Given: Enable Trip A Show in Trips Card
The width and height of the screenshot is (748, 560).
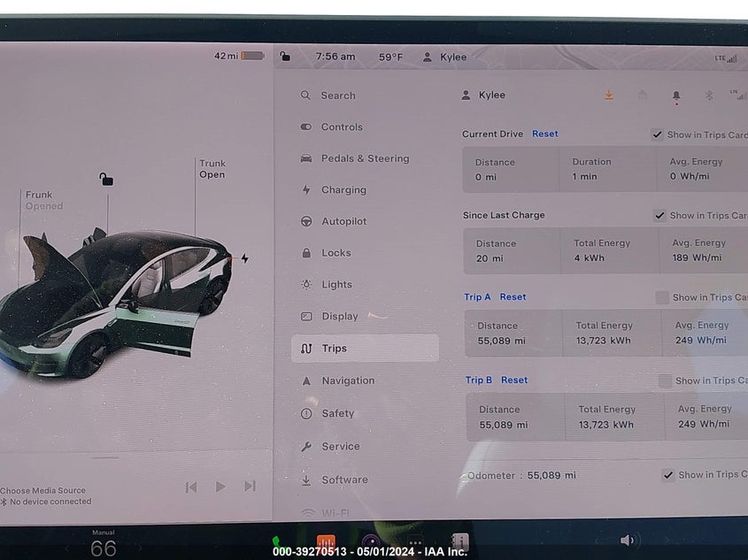Looking at the screenshot, I should pyautogui.click(x=662, y=297).
